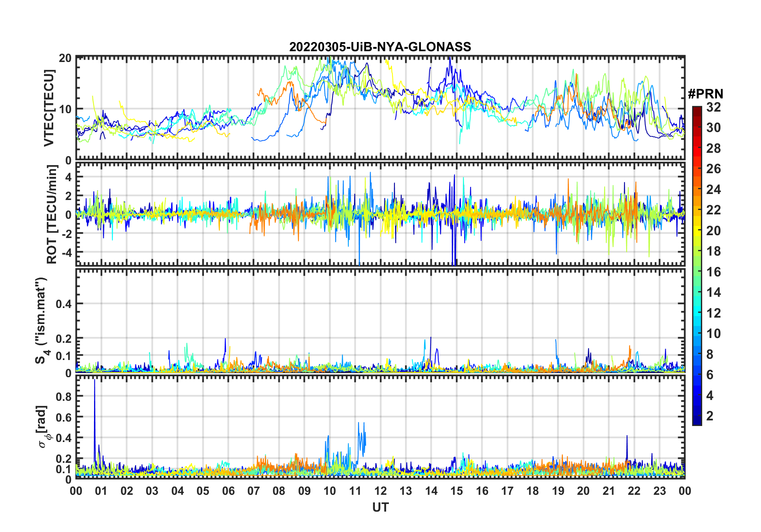Viewport: 761px width, 532px height.
Task: Click x-axis tick label 15
Action: (457, 491)
